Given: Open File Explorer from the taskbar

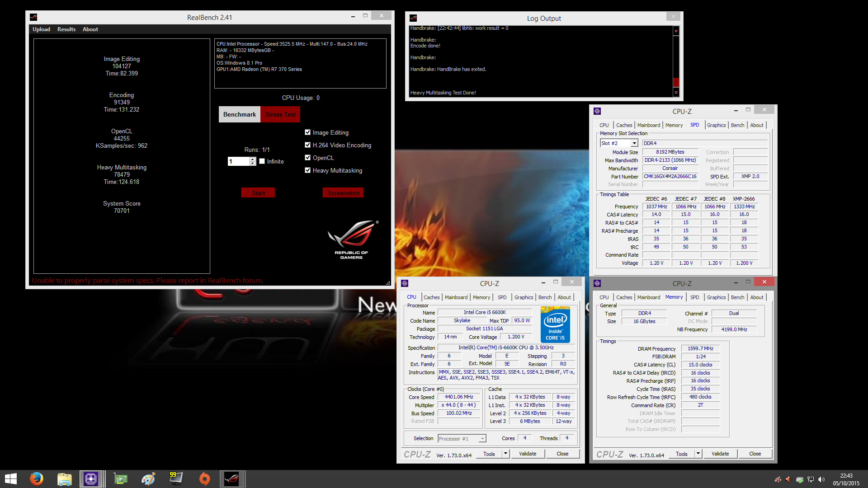Looking at the screenshot, I should tap(64, 479).
